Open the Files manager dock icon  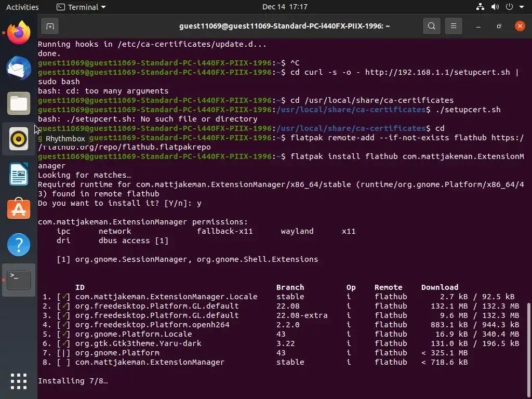(19, 103)
